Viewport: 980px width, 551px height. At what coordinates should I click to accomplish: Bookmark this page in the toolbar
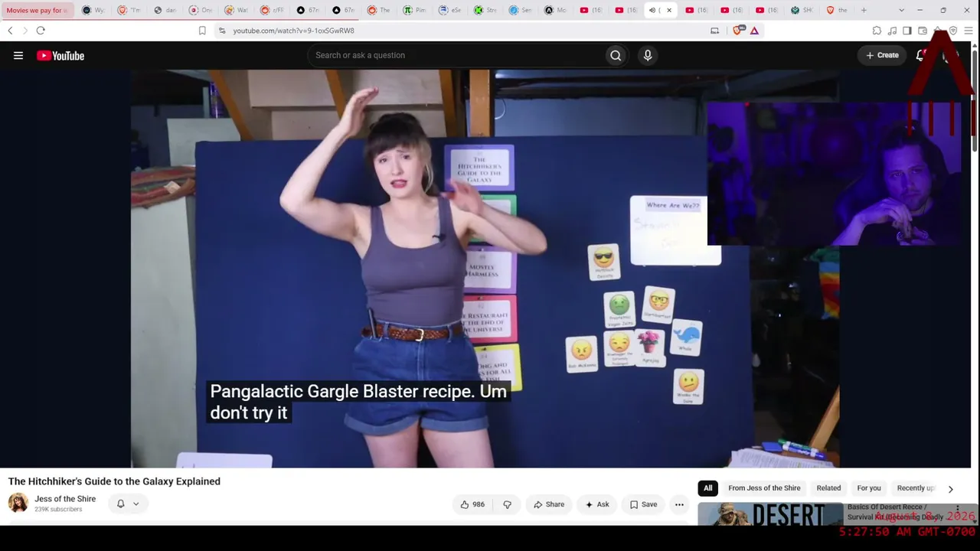pyautogui.click(x=202, y=31)
